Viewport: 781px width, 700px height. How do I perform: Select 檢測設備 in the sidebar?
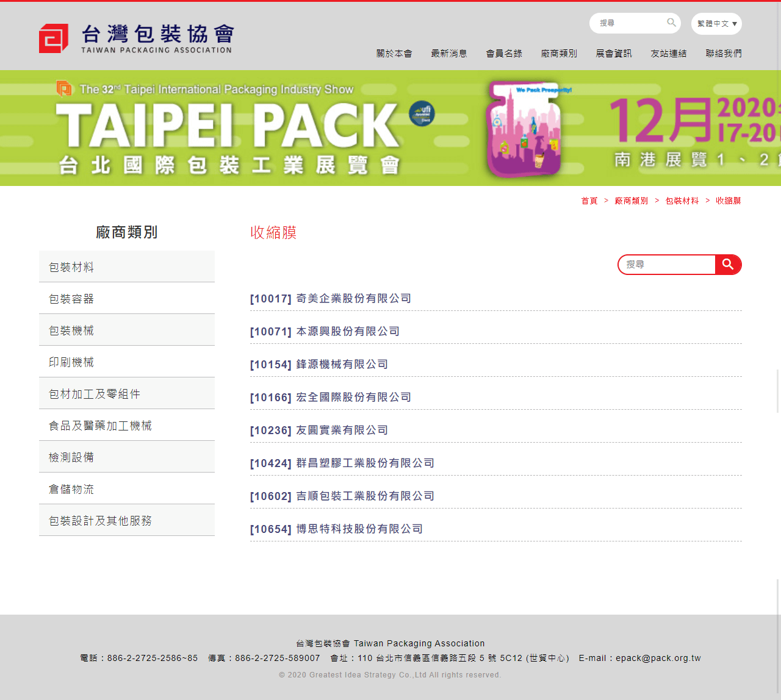(127, 457)
